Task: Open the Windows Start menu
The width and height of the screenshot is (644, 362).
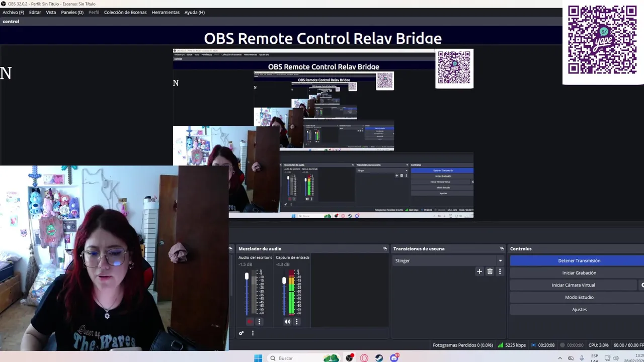Action: [258, 358]
